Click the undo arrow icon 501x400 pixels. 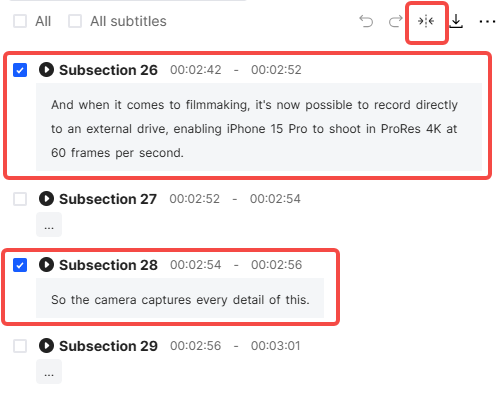(366, 21)
